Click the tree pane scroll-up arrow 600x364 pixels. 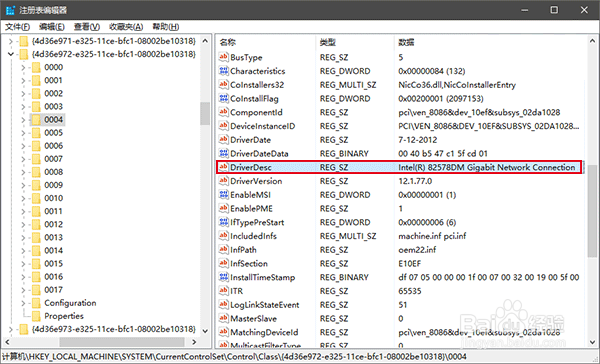click(205, 41)
